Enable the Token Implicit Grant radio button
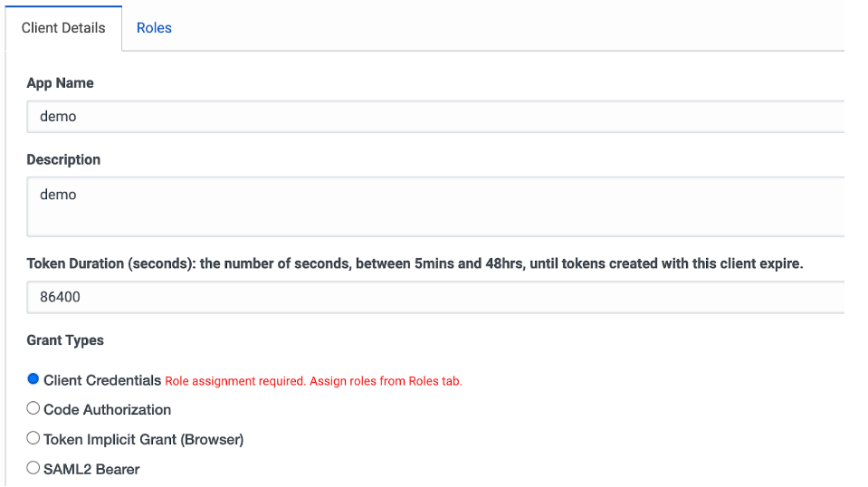 coord(33,438)
